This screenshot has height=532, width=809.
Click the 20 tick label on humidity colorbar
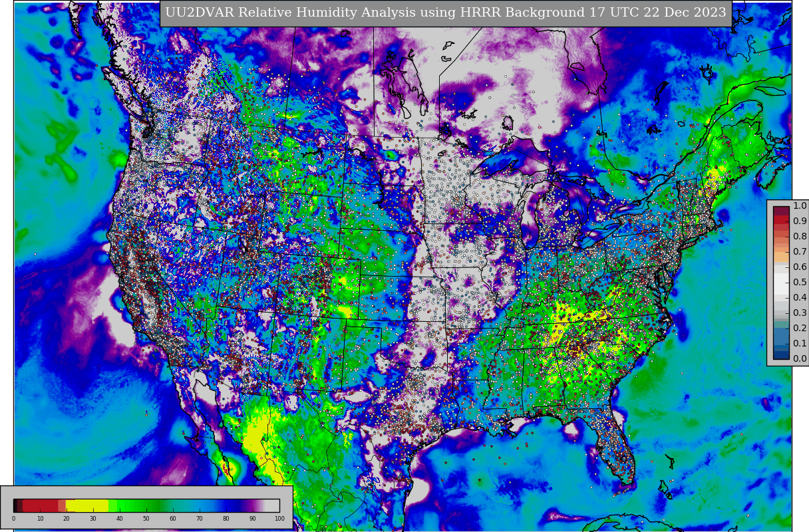67,519
